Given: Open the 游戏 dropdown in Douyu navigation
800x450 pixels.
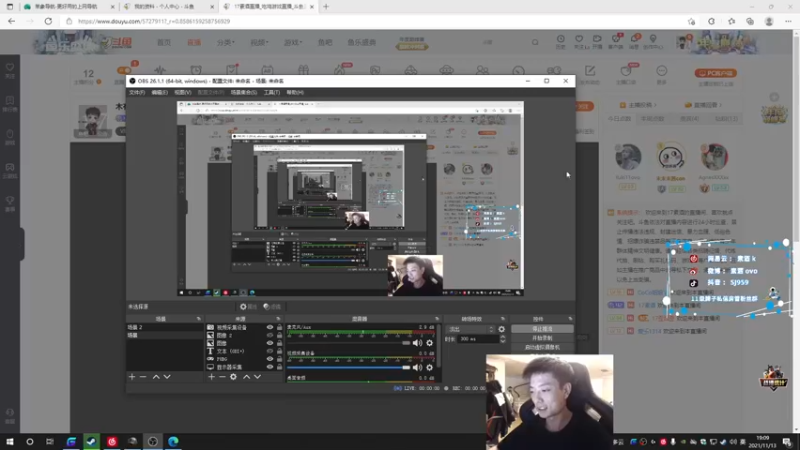Looking at the screenshot, I should [293, 42].
